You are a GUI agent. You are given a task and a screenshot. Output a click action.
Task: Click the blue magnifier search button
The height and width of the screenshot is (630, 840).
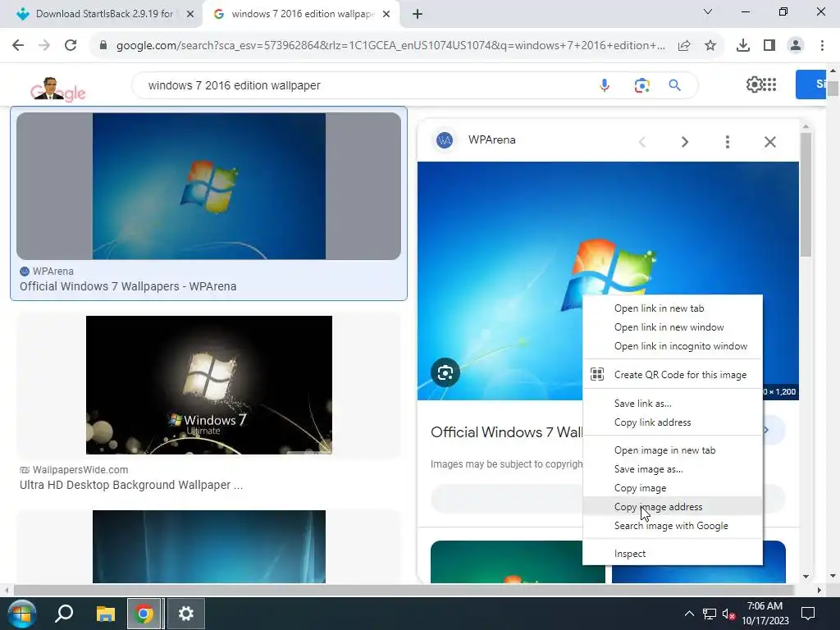[x=674, y=85]
